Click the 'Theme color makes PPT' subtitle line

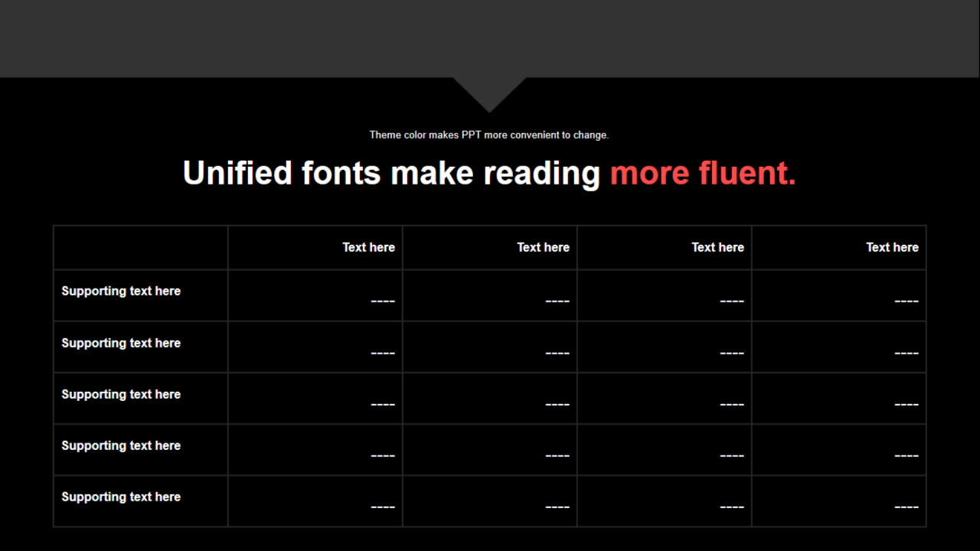pyautogui.click(x=488, y=135)
